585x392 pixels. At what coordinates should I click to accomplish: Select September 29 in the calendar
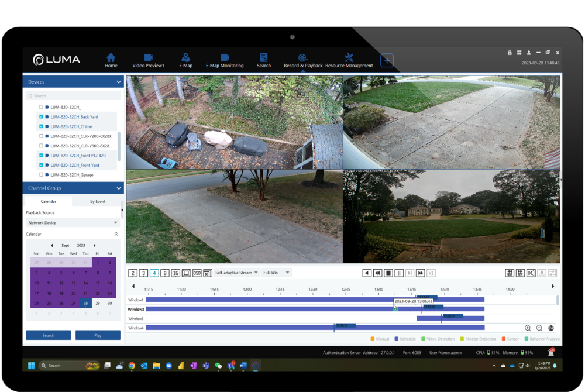pyautogui.click(x=98, y=303)
